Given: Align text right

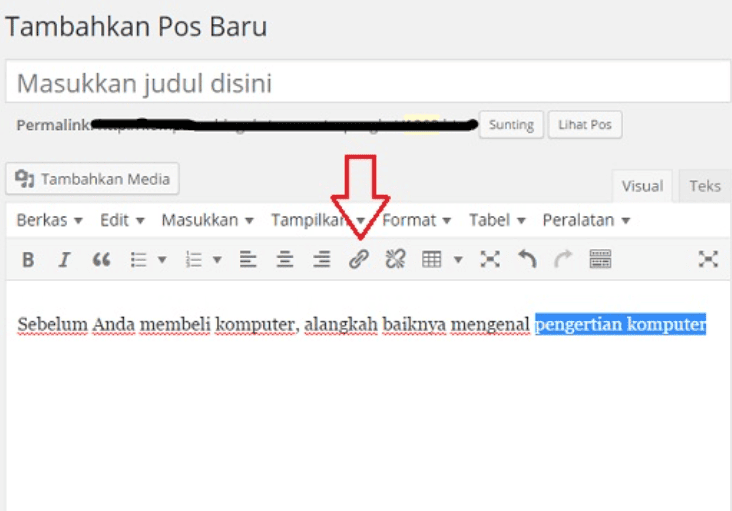Looking at the screenshot, I should tap(322, 259).
